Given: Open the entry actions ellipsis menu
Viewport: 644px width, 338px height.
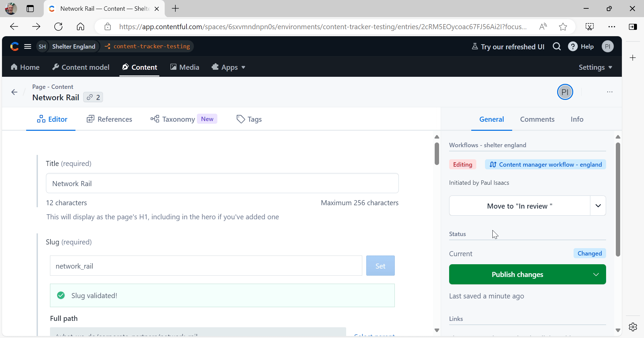Looking at the screenshot, I should click(x=610, y=92).
